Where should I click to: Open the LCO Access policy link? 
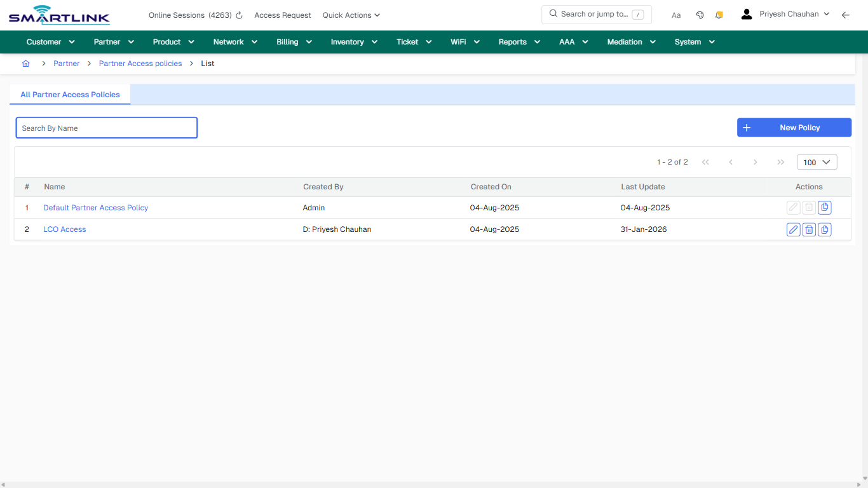click(x=64, y=229)
